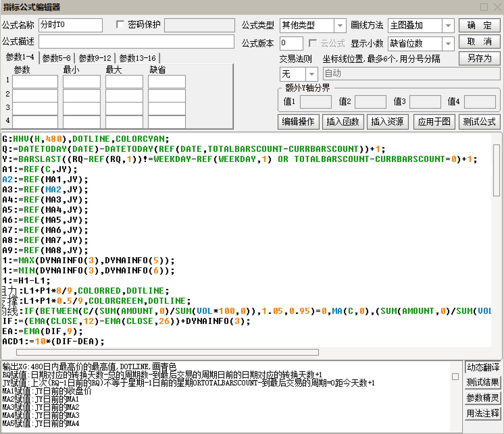This screenshot has width=504, height=434.
Task: Click row 1 最大 field
Action: pyautogui.click(x=124, y=82)
